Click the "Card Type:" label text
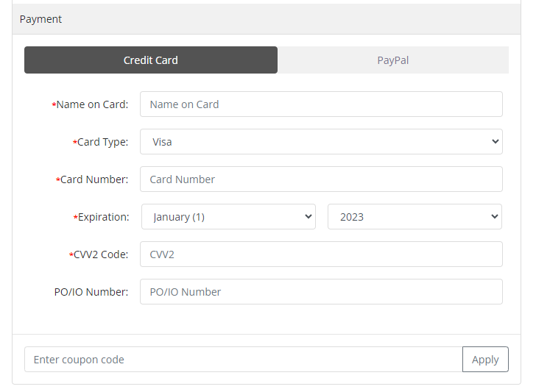 pyautogui.click(x=103, y=142)
